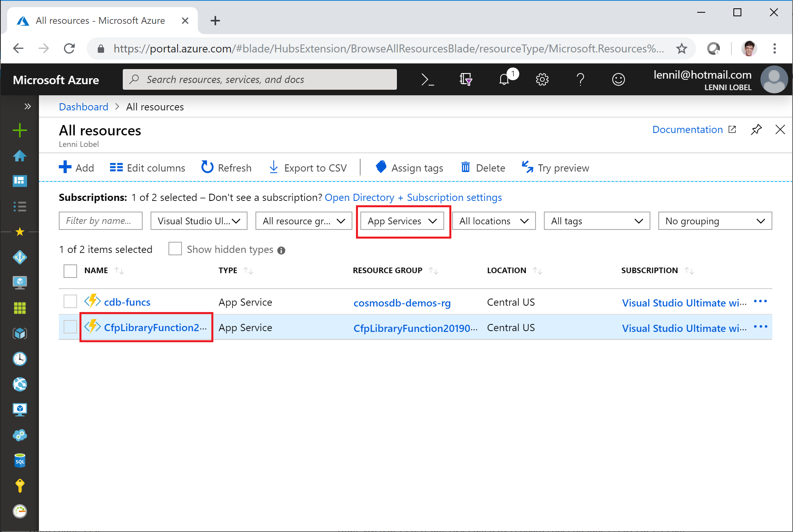Open Directory and subscription filter icon

point(466,79)
